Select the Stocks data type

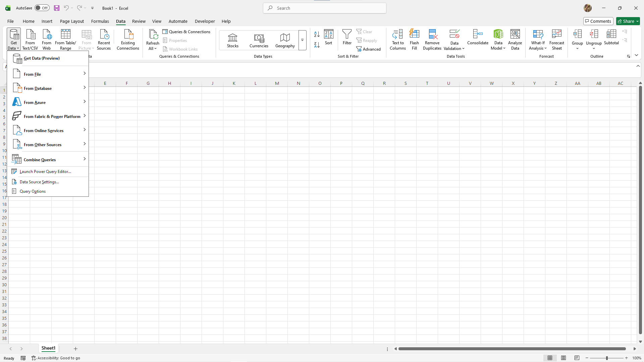point(232,40)
